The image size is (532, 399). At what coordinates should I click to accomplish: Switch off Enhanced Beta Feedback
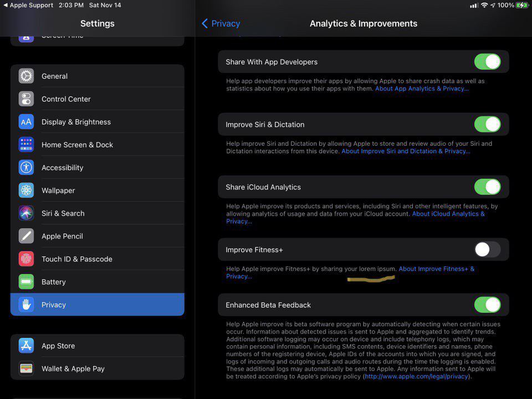(487, 305)
